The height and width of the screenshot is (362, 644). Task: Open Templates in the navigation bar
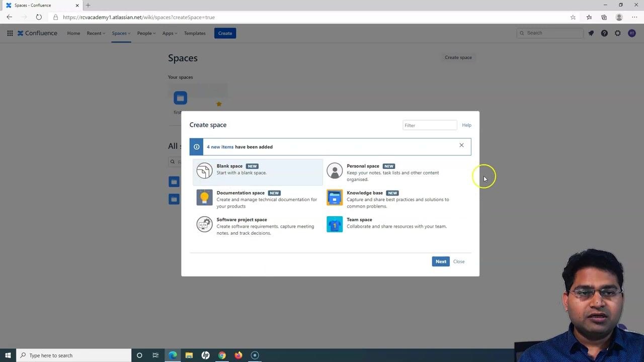[195, 33]
